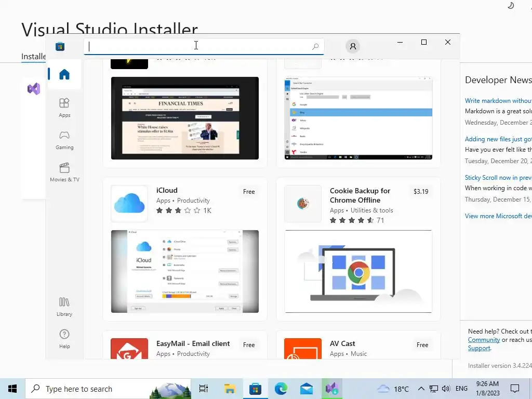This screenshot has width=532, height=399.
Task: Launch Microsoft Edge from the taskbar
Action: click(x=281, y=389)
